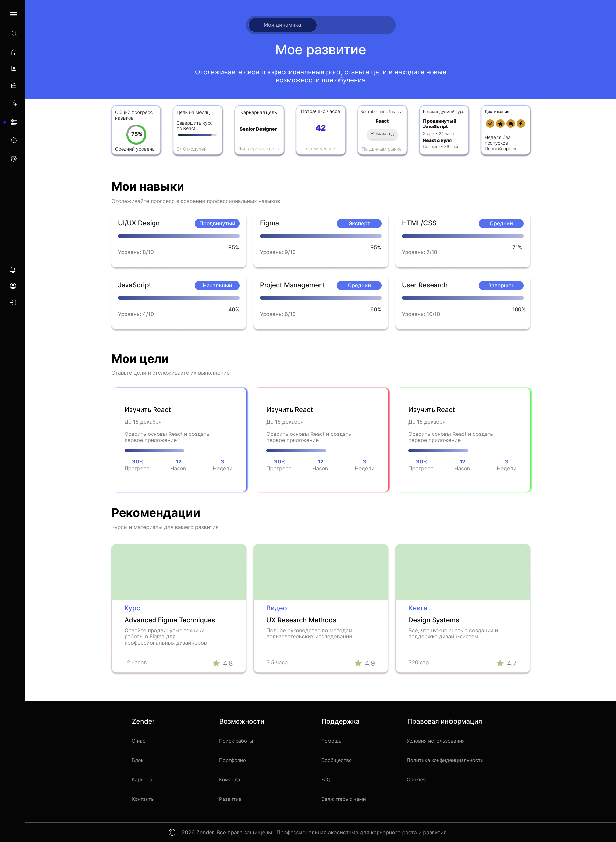Click the progress bar in the red-bordered goal card
The width and height of the screenshot is (616, 842).
click(296, 450)
